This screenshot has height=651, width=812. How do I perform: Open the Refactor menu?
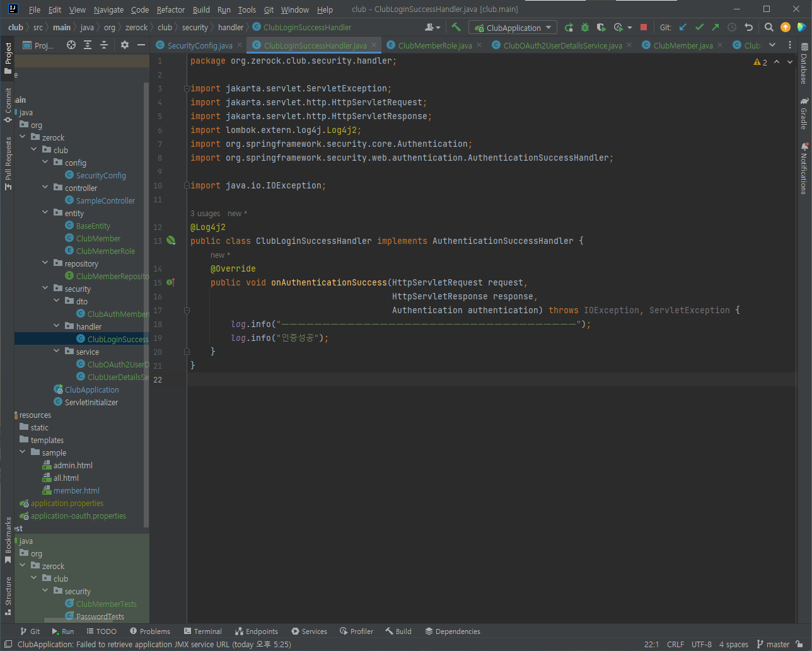point(171,9)
